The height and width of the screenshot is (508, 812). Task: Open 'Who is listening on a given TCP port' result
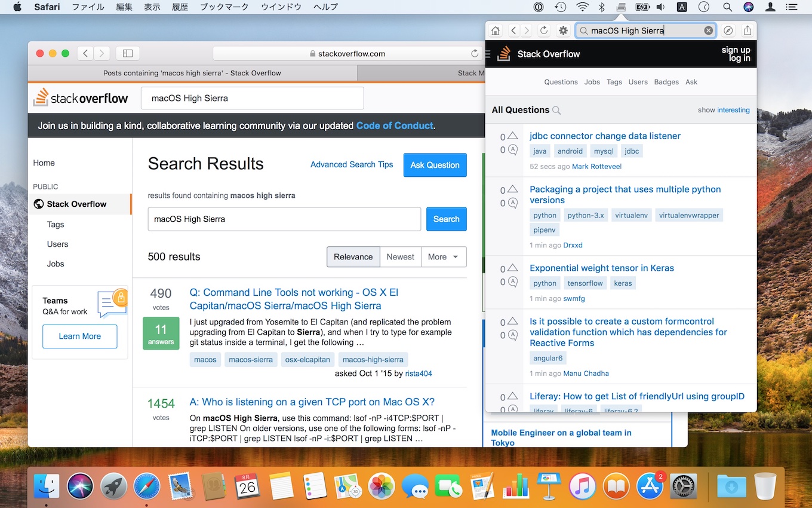pos(312,402)
